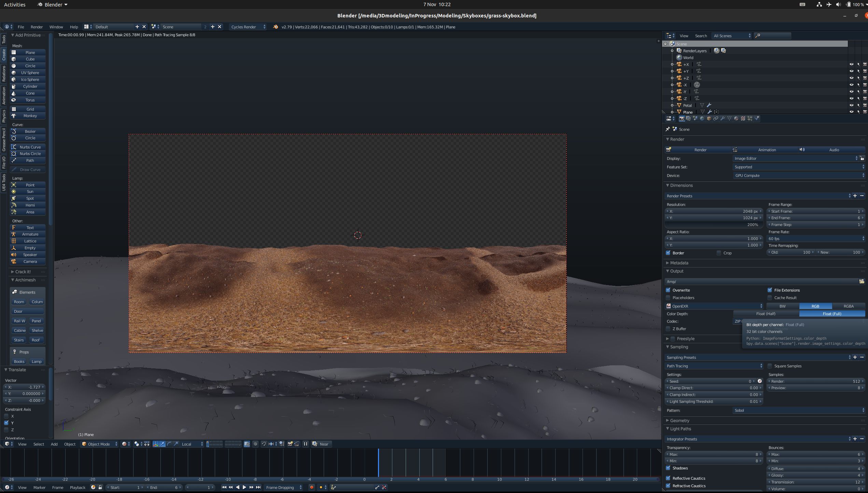This screenshot has height=493, width=868.
Task: Open the Help menu
Action: point(74,27)
